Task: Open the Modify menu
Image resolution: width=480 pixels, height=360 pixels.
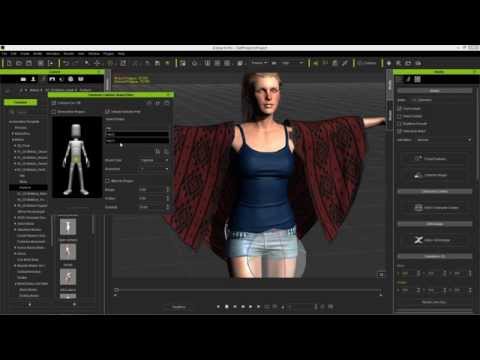Action: [x=38, y=54]
